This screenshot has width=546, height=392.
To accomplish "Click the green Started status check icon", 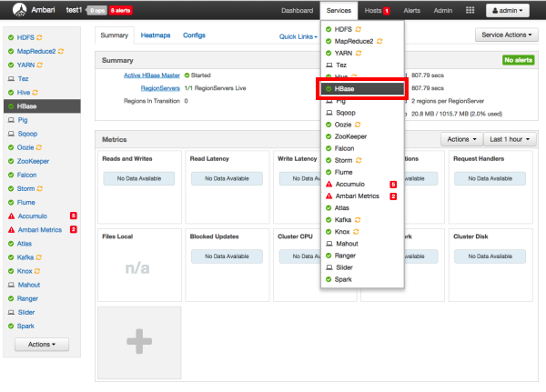I will [x=187, y=75].
